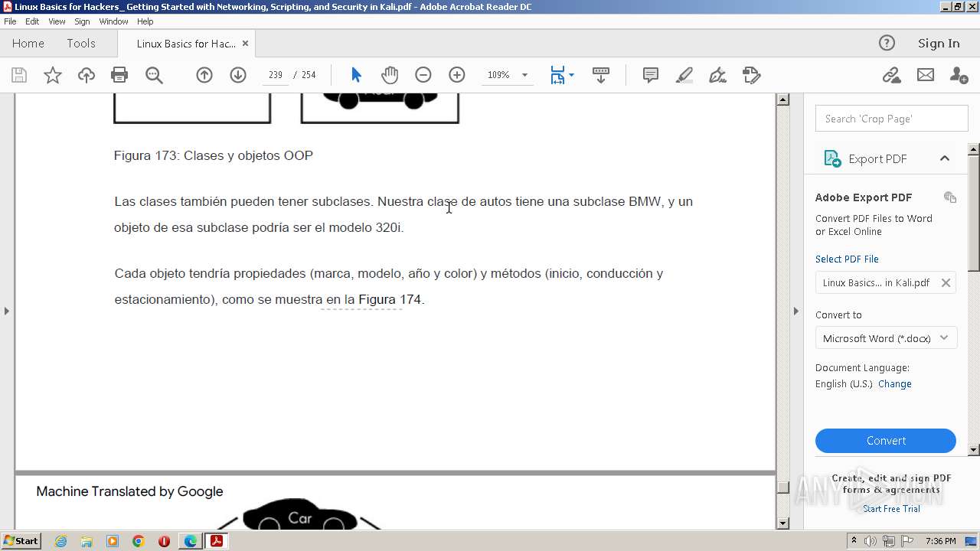The width and height of the screenshot is (980, 551).
Task: Click the share with others person icon
Action: click(959, 75)
